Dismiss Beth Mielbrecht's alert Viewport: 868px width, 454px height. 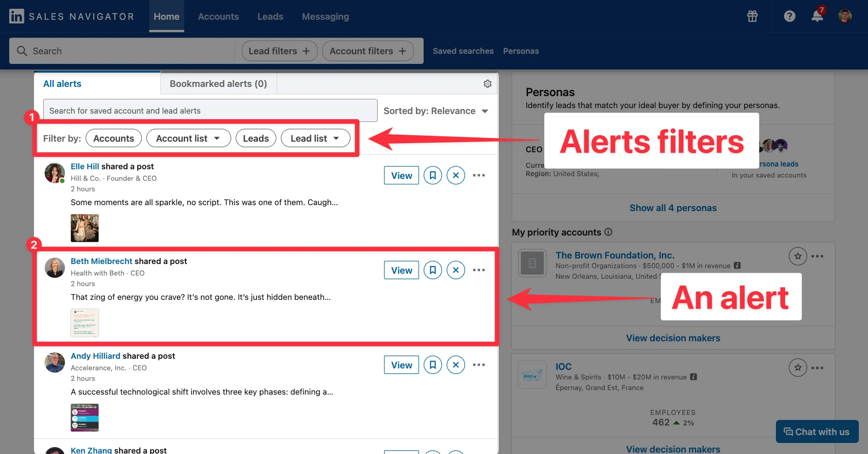click(x=456, y=270)
